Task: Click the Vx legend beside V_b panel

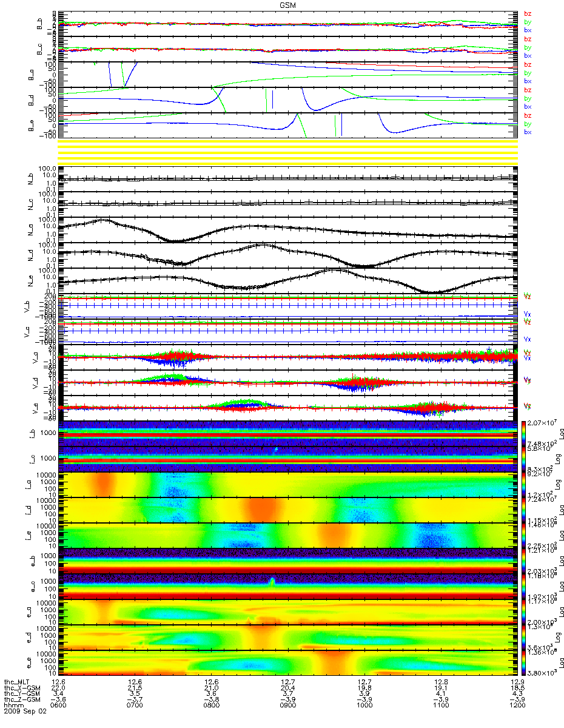Action: 528,314
